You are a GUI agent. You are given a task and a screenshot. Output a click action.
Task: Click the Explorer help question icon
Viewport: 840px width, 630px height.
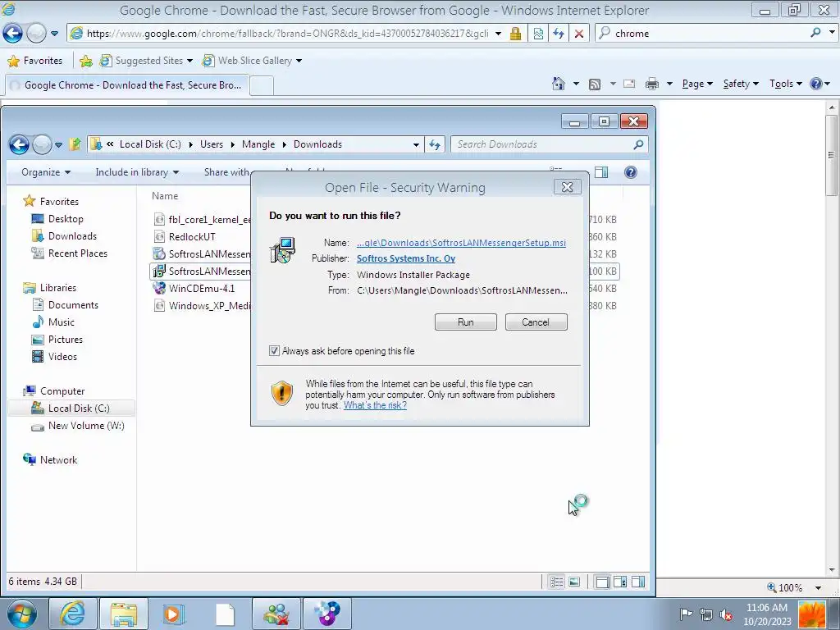[631, 172]
